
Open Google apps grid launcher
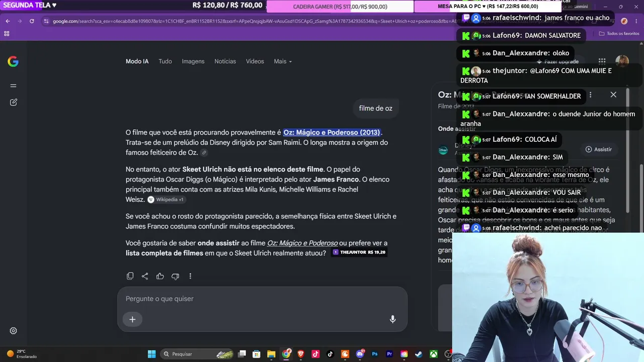[x=602, y=61]
